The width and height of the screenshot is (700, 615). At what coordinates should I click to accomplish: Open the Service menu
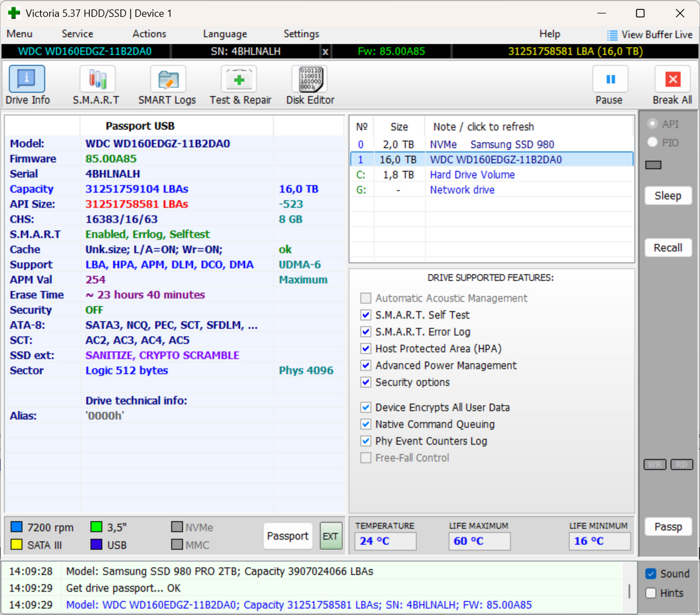pyautogui.click(x=78, y=34)
